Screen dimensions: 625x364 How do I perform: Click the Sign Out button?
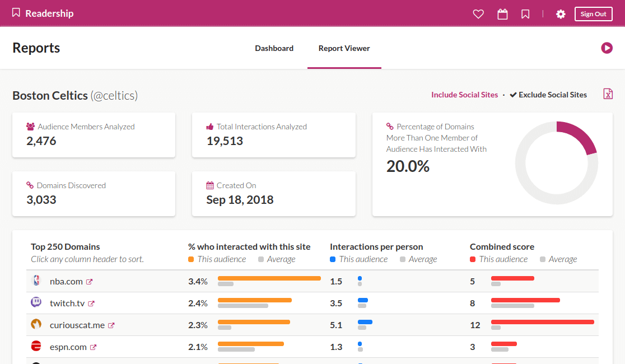[x=594, y=14]
